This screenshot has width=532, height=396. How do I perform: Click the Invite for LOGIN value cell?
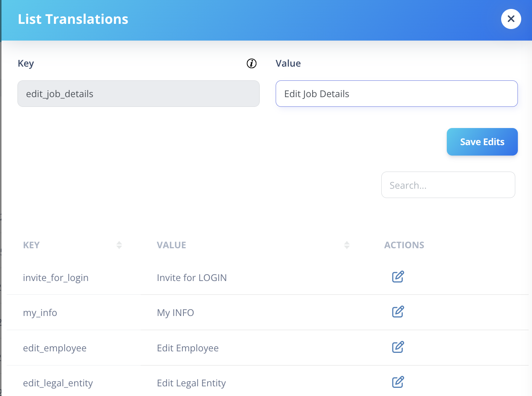192,278
